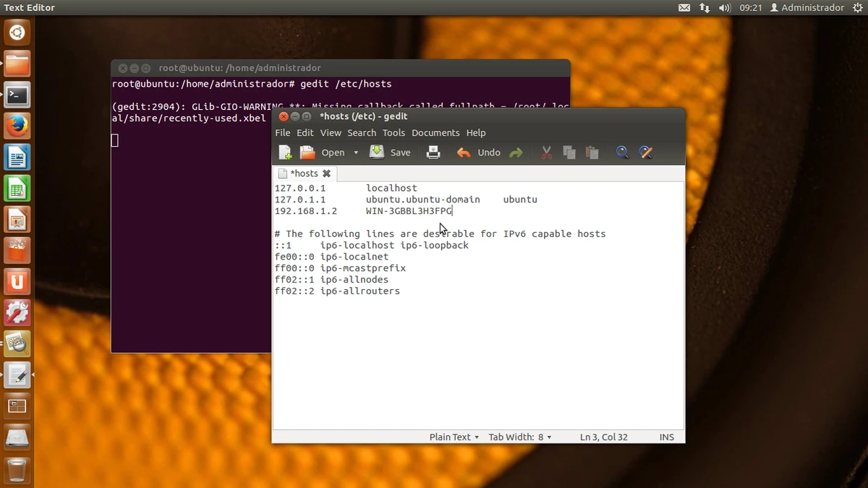Switch keyboard layout from the top panel
The image size is (868, 488).
tap(704, 7)
